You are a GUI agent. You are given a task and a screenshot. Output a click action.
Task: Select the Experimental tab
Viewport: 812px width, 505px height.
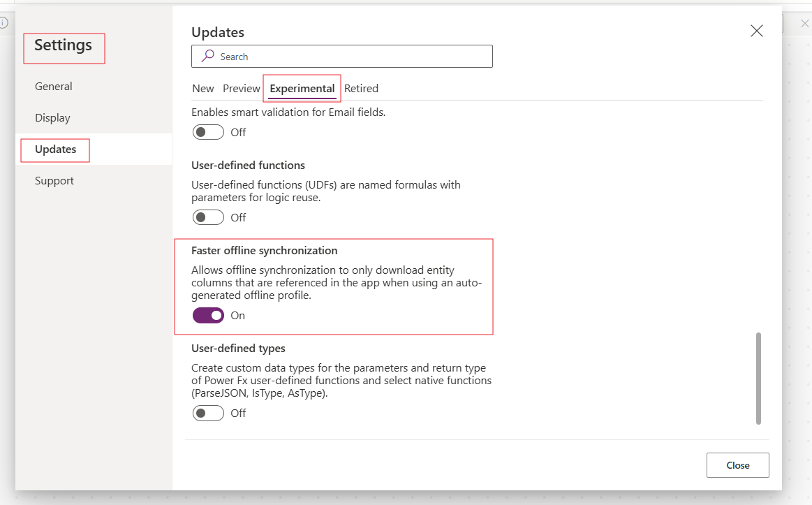coord(302,88)
